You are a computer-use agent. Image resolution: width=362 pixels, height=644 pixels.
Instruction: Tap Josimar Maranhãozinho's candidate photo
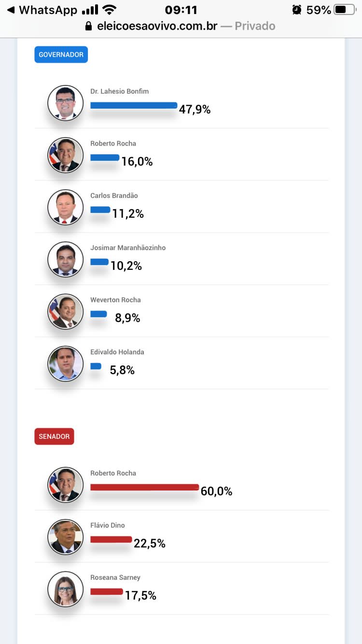[x=66, y=259]
